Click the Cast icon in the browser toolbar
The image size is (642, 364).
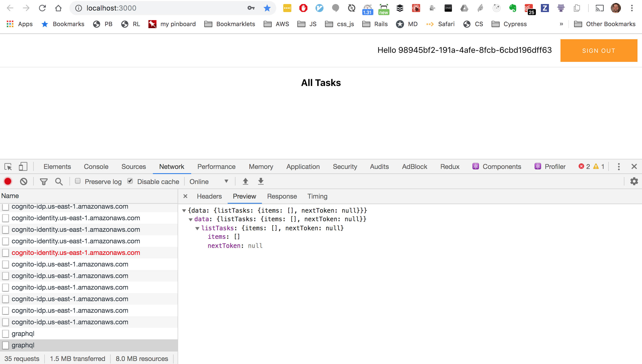pyautogui.click(x=600, y=8)
